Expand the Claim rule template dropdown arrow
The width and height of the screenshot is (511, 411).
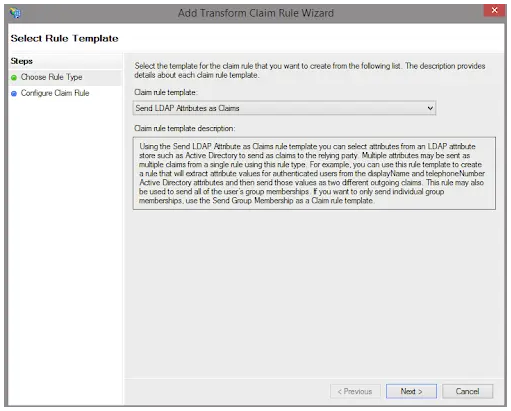(x=430, y=108)
